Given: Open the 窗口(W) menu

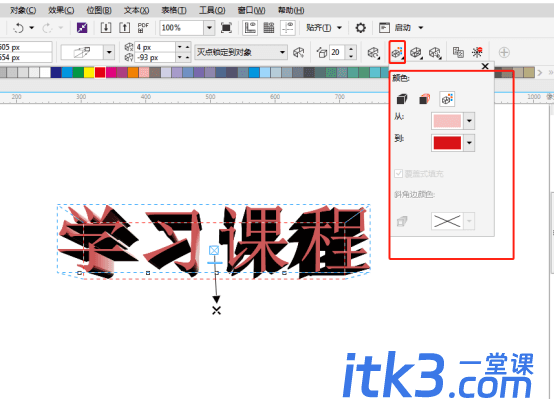Looking at the screenshot, I should [251, 10].
